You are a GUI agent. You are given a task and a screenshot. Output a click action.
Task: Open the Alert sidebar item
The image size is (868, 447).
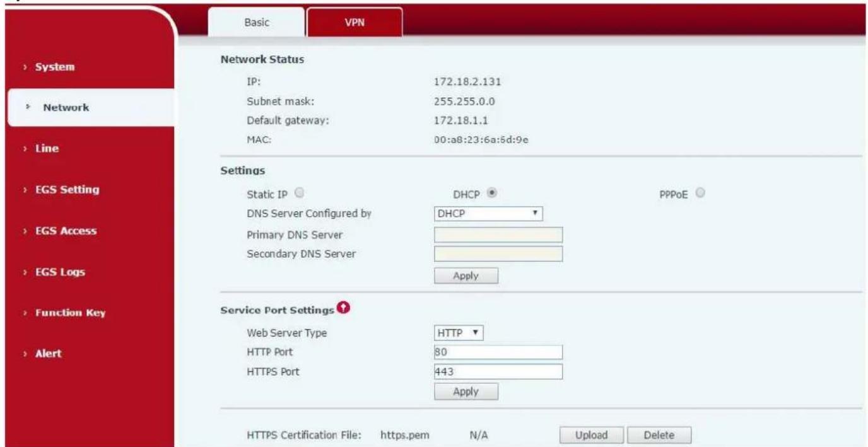(x=49, y=354)
